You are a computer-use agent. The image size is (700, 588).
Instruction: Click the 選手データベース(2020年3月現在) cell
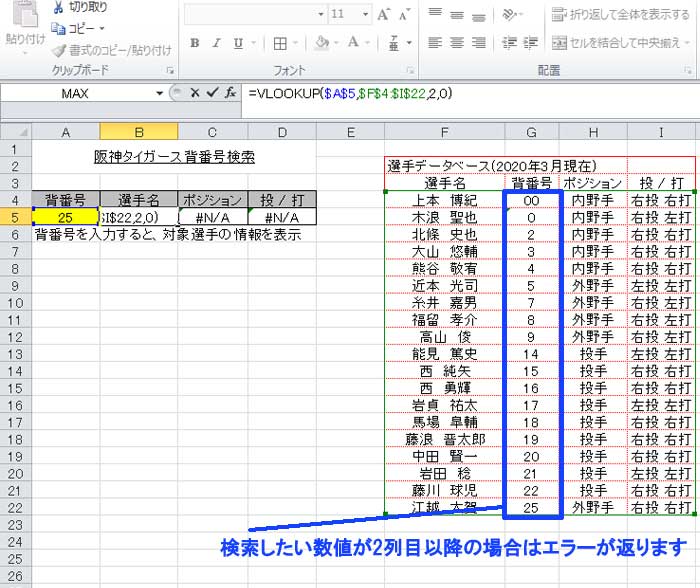492,166
